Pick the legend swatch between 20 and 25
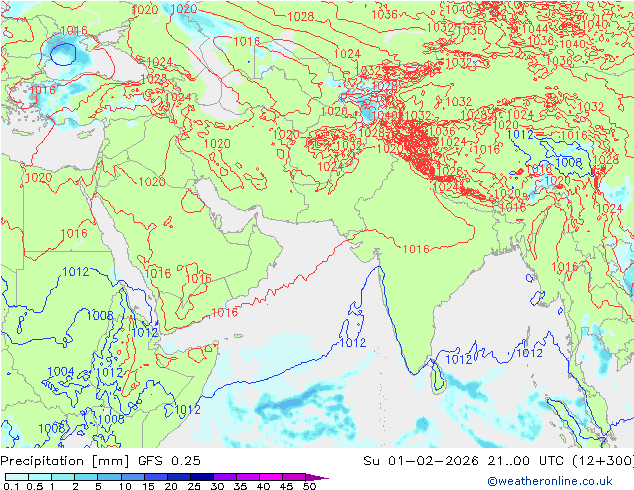The image size is (634, 490). (179, 477)
